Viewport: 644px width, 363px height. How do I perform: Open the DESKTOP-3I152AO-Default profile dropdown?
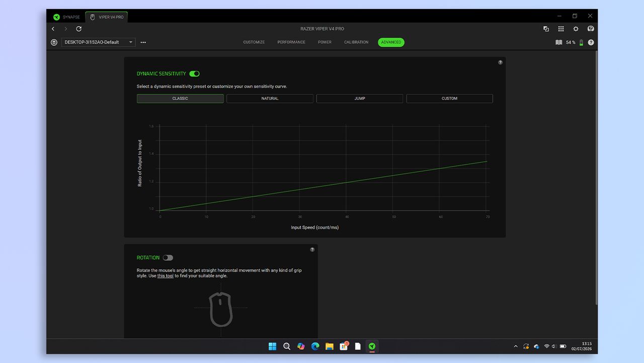[98, 42]
